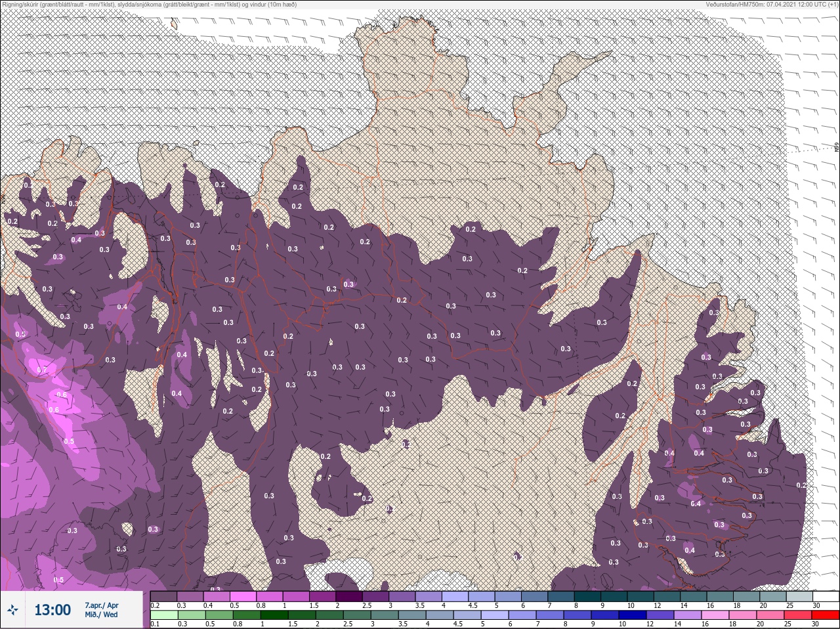Click the Veðurstofan logo icon beside the time

12,610
